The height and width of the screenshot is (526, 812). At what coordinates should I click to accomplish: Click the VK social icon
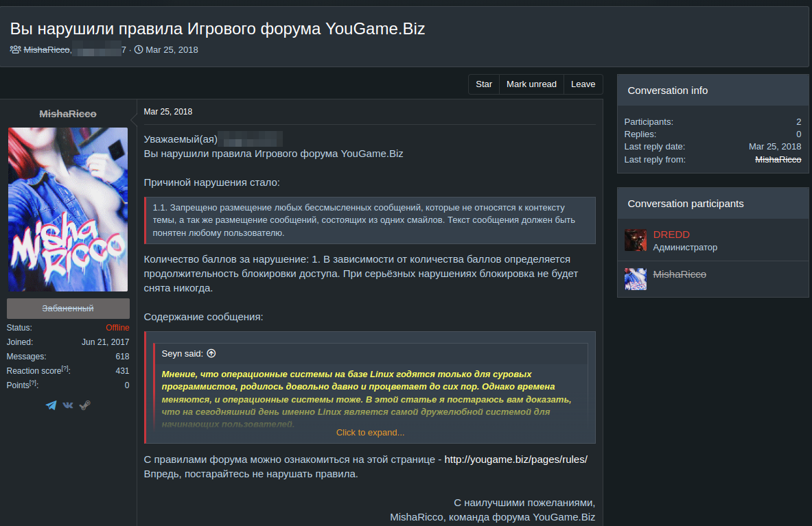[x=67, y=405]
